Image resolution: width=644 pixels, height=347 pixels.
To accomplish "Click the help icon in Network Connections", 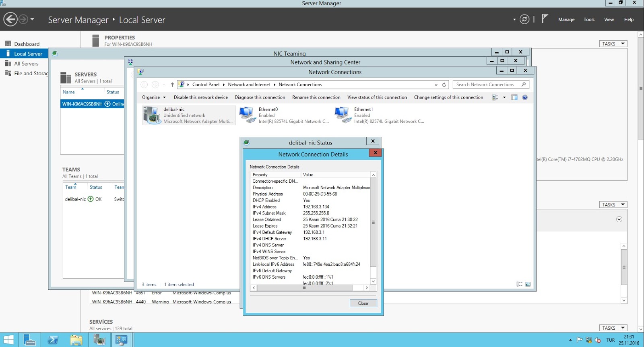I will (x=525, y=97).
